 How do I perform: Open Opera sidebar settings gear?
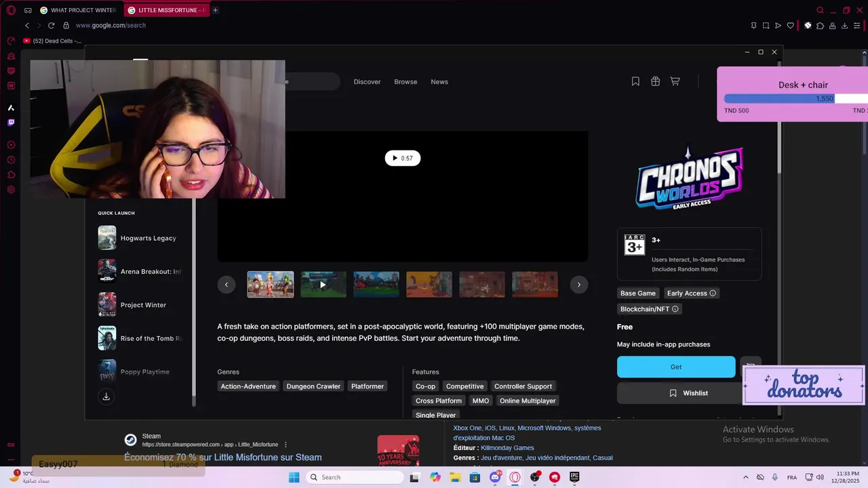(11, 190)
